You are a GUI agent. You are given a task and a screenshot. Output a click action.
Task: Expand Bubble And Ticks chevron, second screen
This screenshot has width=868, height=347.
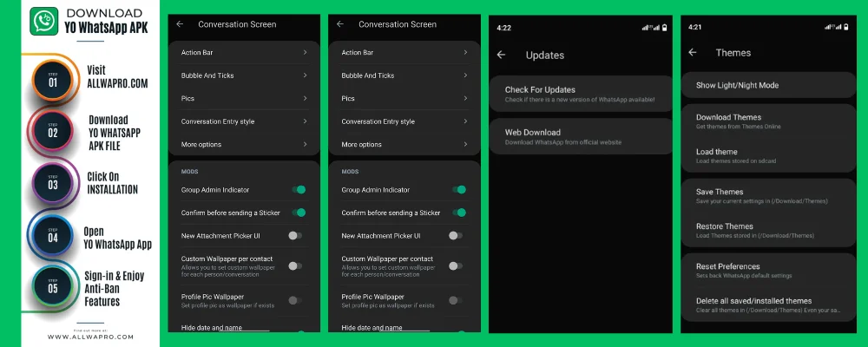tap(465, 75)
